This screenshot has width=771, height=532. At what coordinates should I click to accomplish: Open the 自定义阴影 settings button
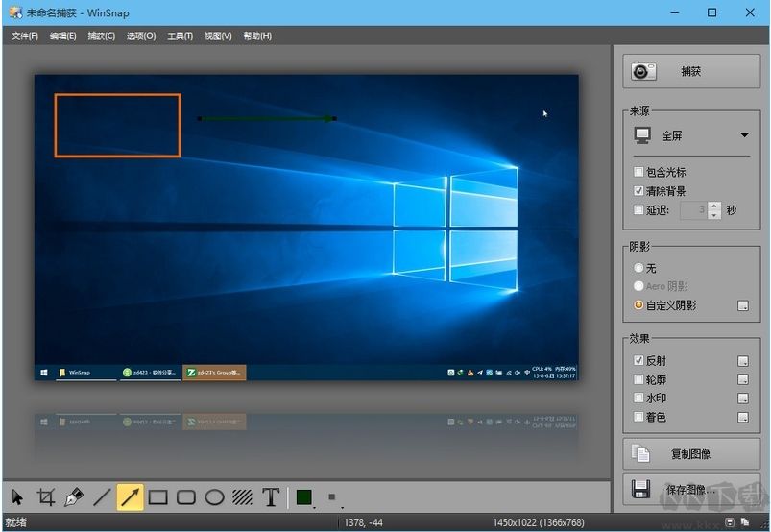742,306
